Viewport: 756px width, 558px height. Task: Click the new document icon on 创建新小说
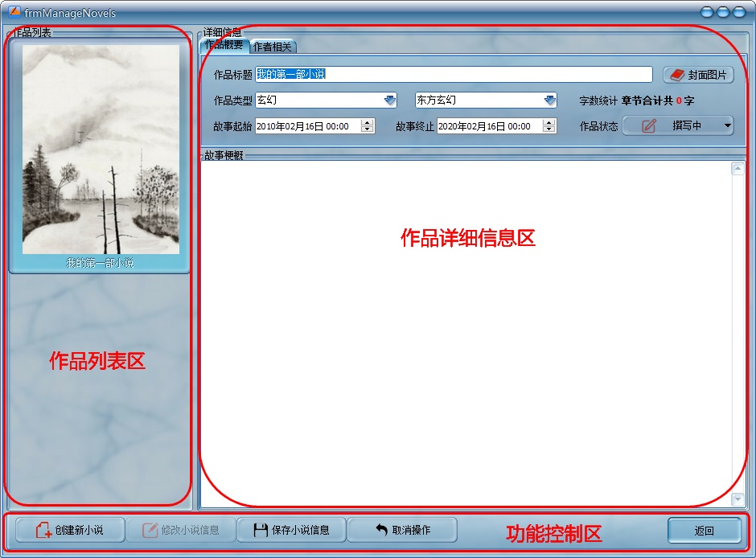point(44,531)
